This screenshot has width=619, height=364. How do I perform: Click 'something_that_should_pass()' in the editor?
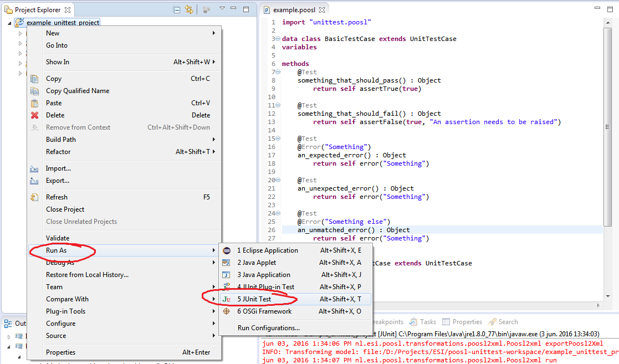click(x=352, y=80)
